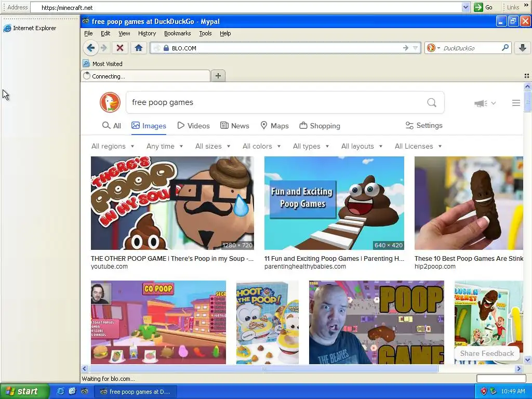The height and width of the screenshot is (399, 532).
Task: Open the View menu
Action: pyautogui.click(x=124, y=33)
